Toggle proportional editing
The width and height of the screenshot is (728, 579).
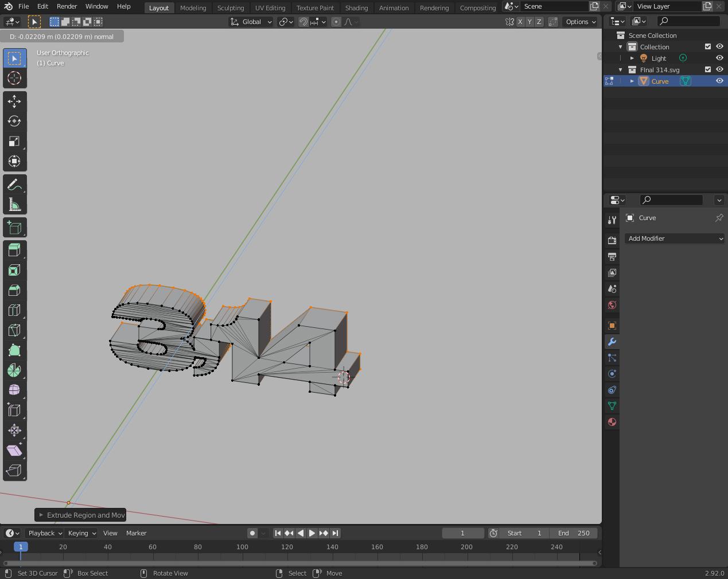[x=336, y=22]
